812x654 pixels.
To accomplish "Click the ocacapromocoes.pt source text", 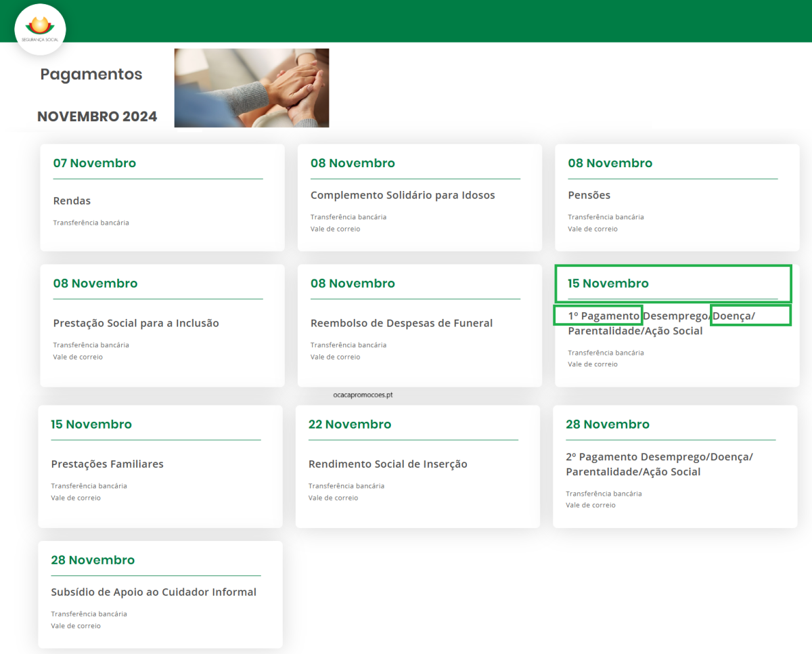I will coord(363,394).
